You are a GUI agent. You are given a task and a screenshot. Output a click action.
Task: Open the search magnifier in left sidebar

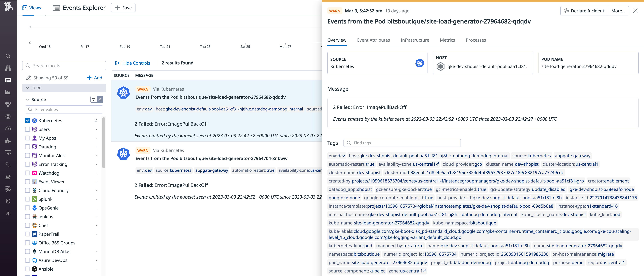(8, 56)
